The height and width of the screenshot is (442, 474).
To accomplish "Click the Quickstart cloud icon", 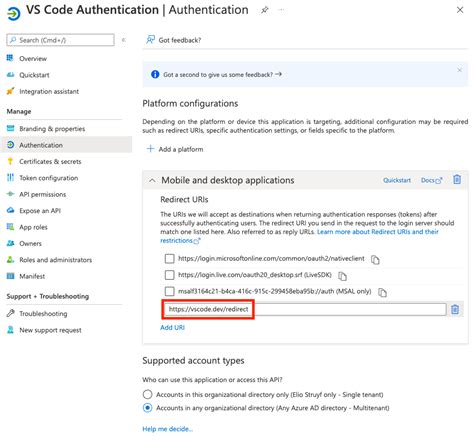I will pos(10,75).
